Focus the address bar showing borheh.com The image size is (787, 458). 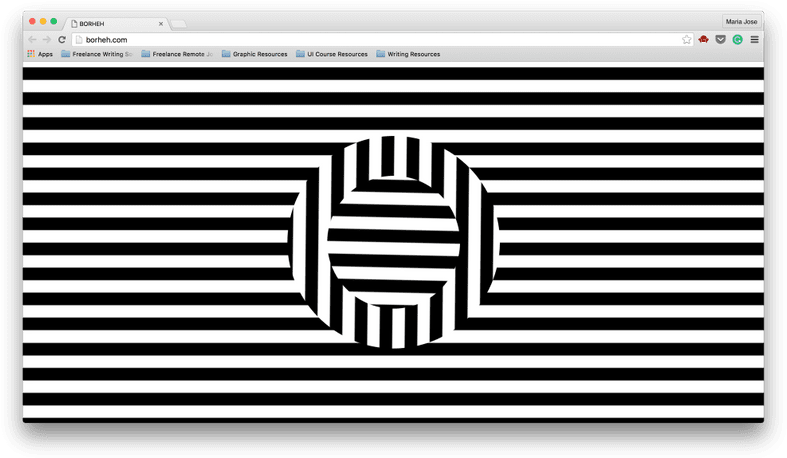point(380,40)
